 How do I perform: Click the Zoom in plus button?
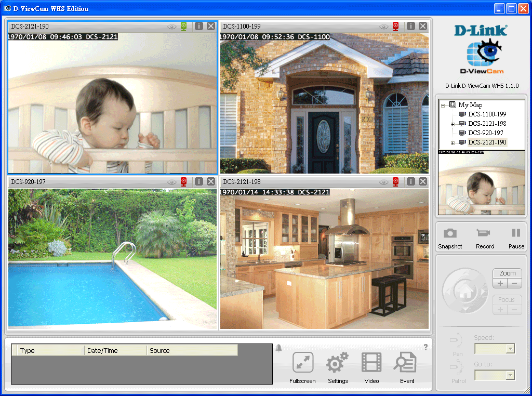[500, 283]
